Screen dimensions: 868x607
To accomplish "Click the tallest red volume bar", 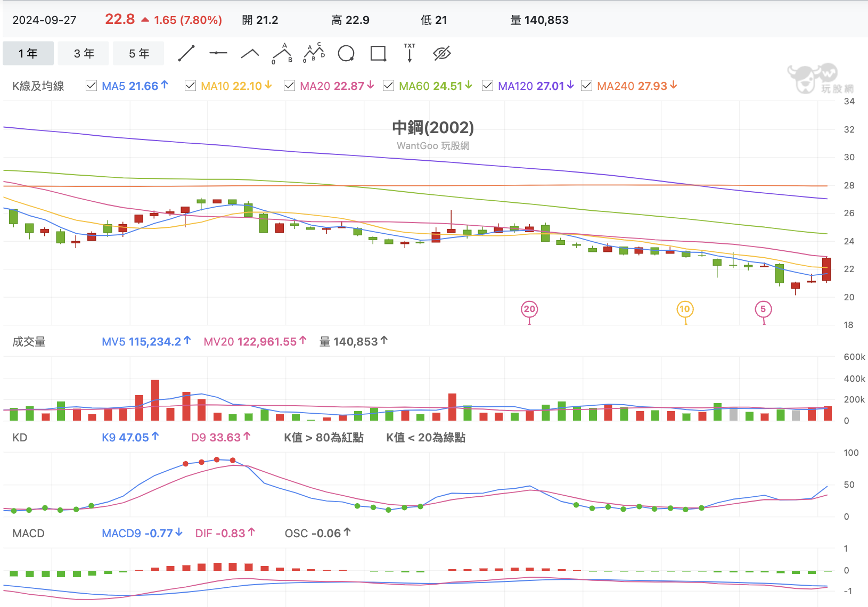I will [155, 400].
